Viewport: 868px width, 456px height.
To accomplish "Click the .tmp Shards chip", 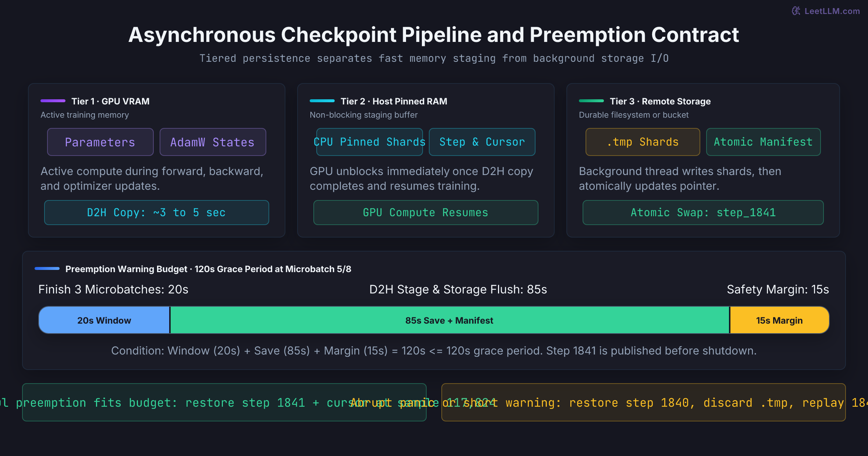I will [643, 142].
